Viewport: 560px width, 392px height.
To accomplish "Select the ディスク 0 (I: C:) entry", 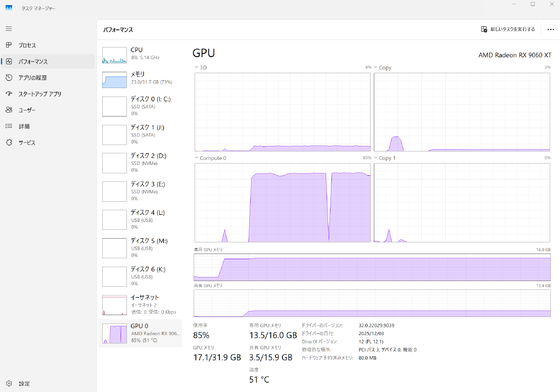I will tap(140, 106).
